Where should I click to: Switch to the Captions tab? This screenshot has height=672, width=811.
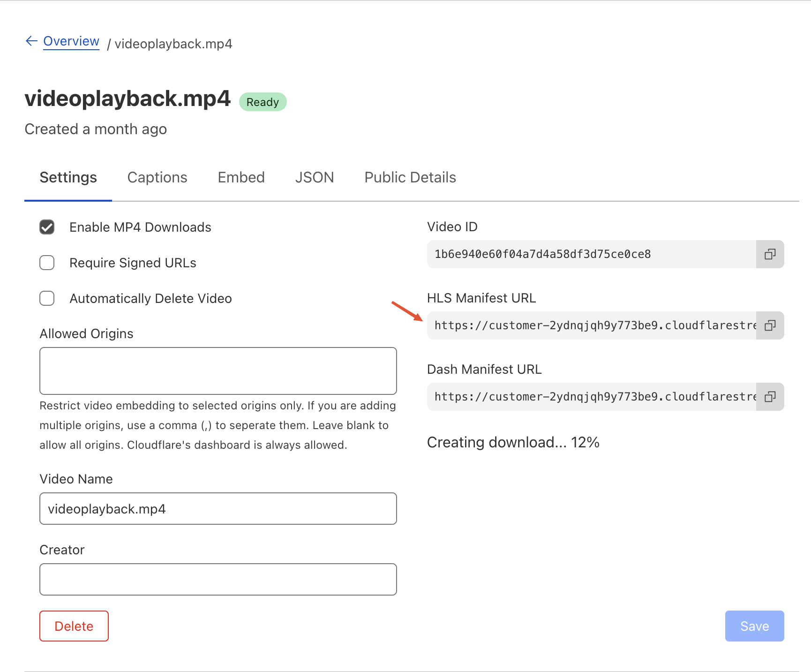tap(157, 178)
